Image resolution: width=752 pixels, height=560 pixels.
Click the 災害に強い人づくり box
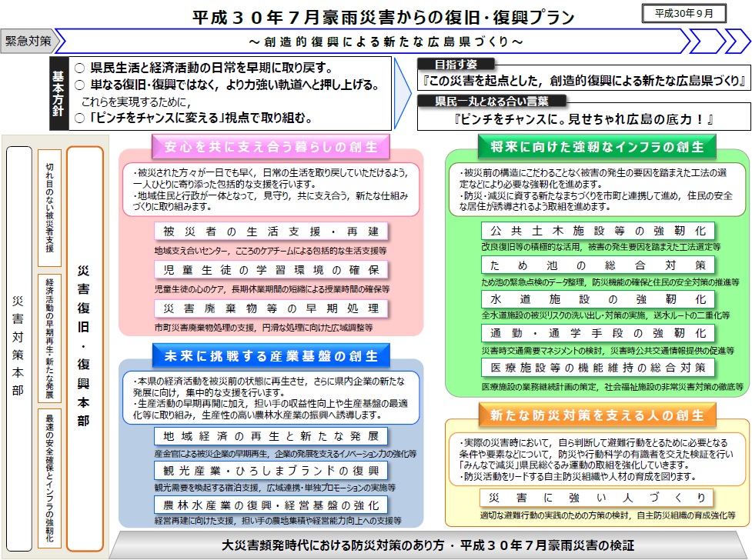(597, 498)
